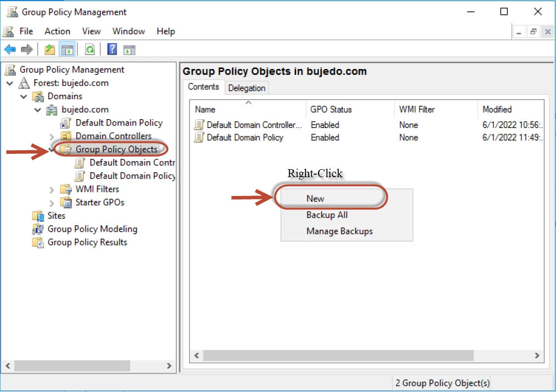This screenshot has height=392, width=556.
Task: Switch to the Delegation tab
Action: 247,88
